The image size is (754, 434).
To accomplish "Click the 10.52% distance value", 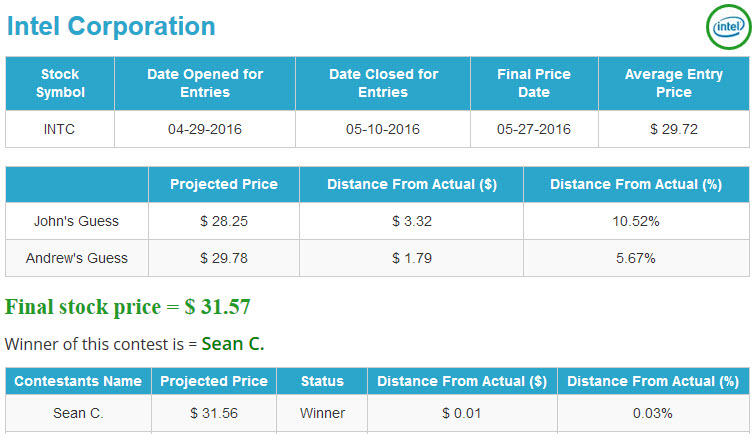I will pos(636,221).
